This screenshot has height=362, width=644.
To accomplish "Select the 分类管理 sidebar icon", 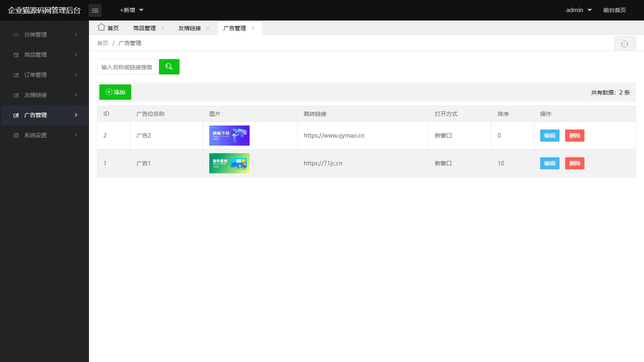I will [x=15, y=35].
